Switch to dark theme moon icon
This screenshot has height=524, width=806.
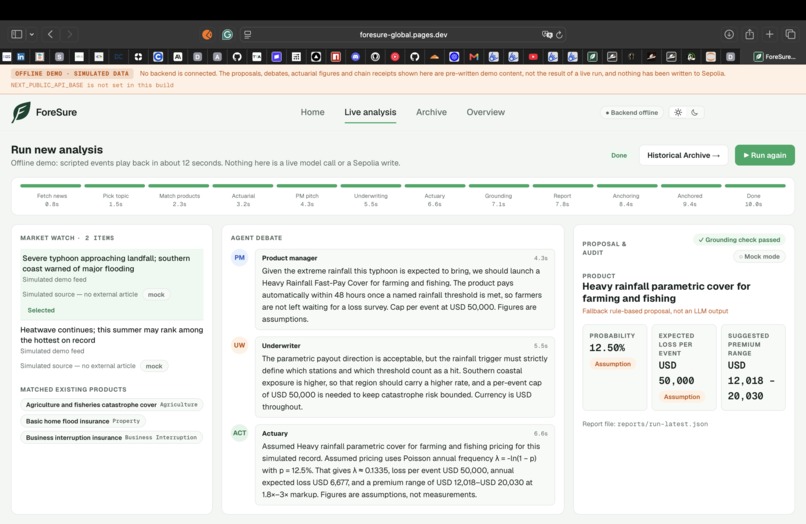coord(694,113)
